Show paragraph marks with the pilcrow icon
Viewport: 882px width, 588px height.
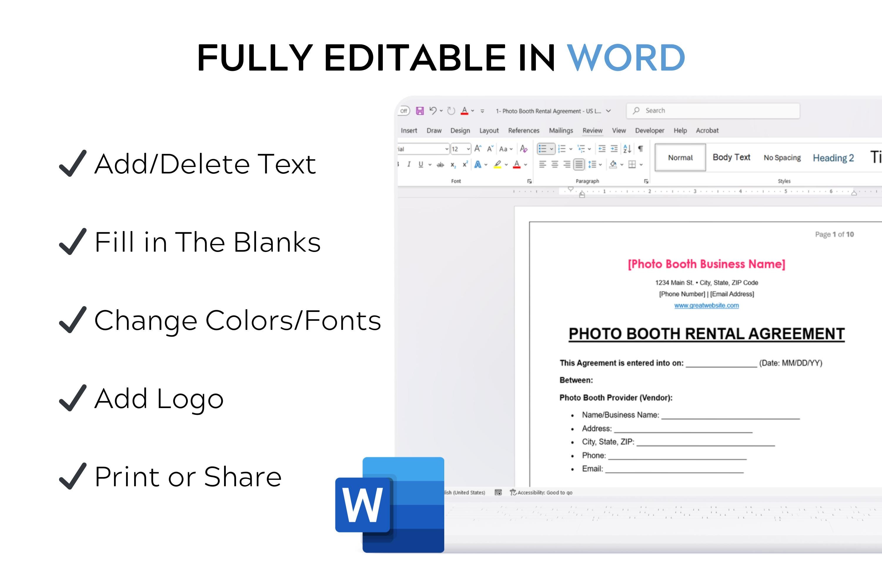click(x=641, y=149)
